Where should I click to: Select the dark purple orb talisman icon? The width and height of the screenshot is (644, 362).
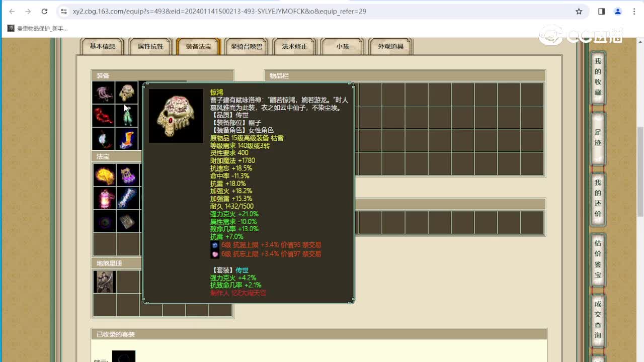pyautogui.click(x=104, y=221)
